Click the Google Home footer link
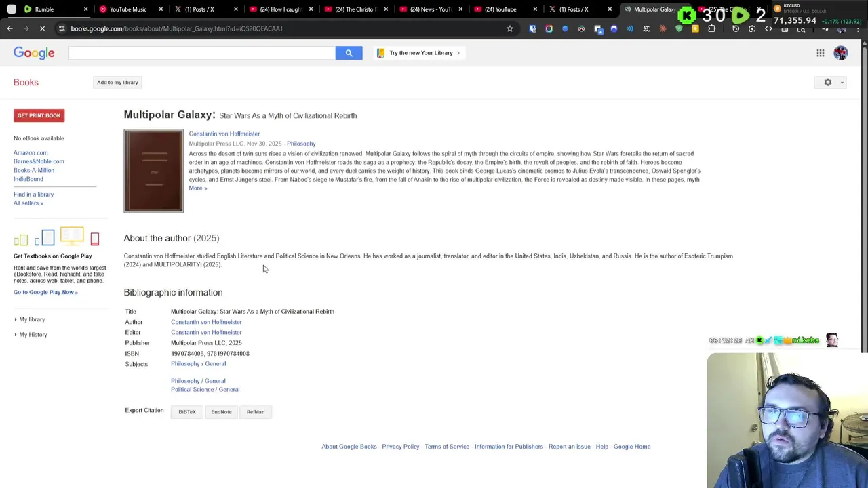The height and width of the screenshot is (488, 868). (x=632, y=447)
